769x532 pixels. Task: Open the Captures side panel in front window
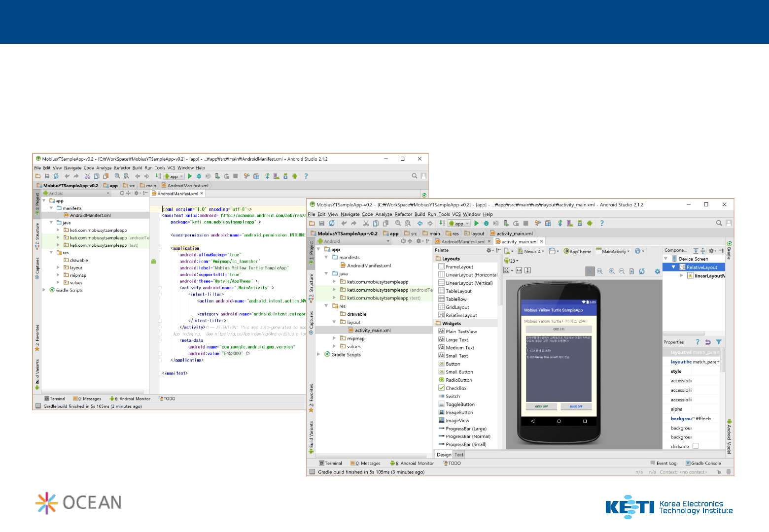coord(311,323)
